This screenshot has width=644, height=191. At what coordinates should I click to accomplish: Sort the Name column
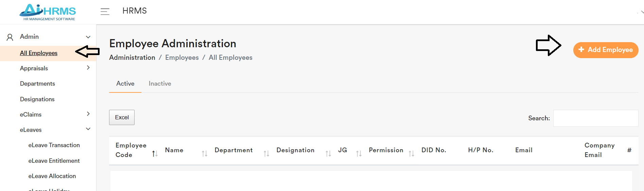[x=205, y=154]
